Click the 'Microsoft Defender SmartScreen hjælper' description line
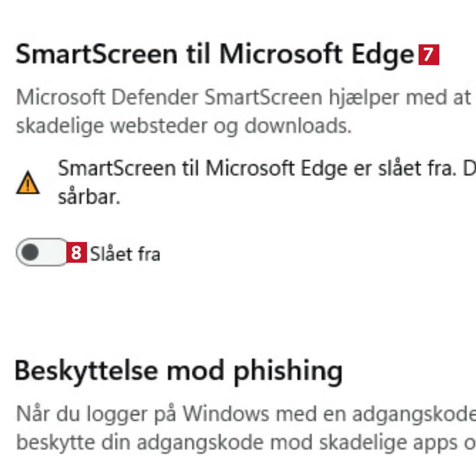Image resolution: width=476 pixels, height=471 pixels. click(x=243, y=97)
